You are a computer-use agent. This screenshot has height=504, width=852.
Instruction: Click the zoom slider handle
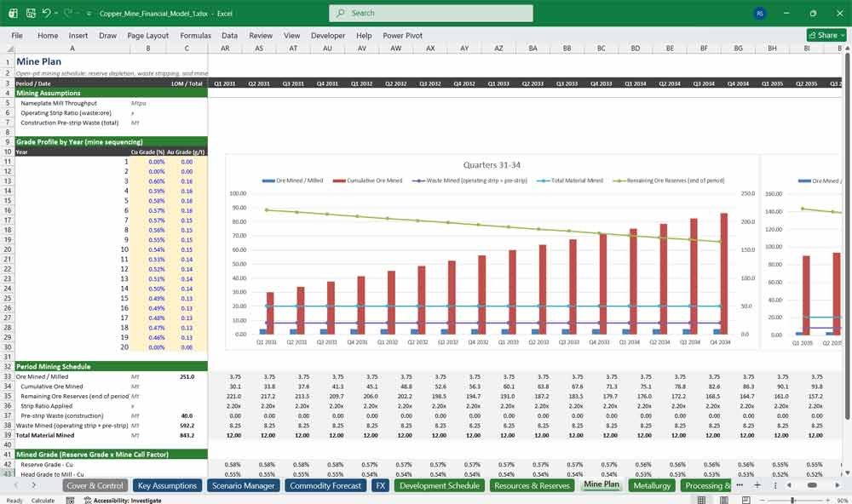click(792, 500)
